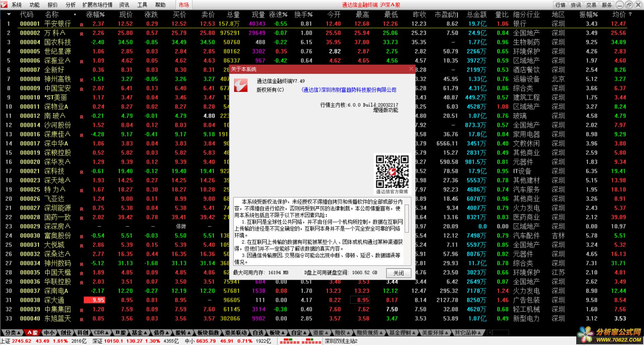
Task: Click the official WeChat QR code image
Action: point(392,171)
